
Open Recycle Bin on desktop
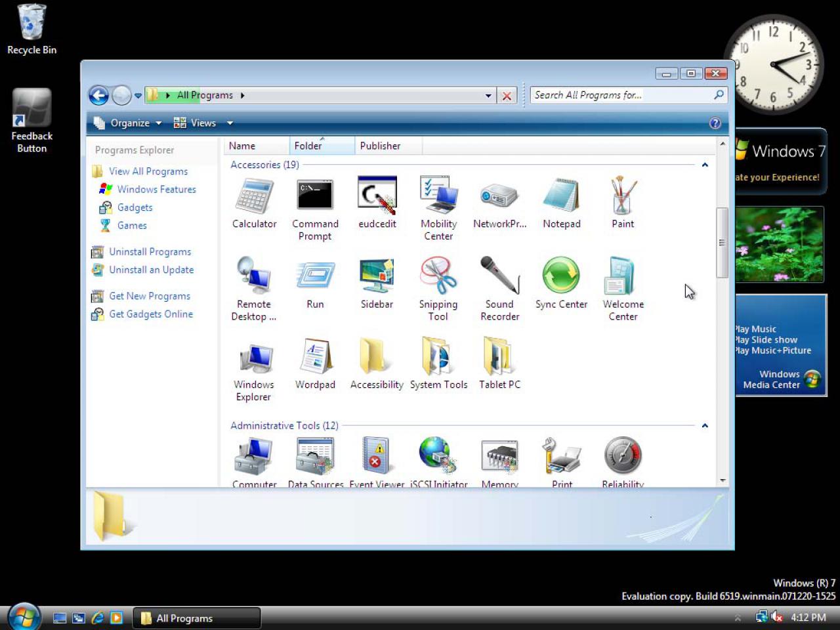coord(31,30)
